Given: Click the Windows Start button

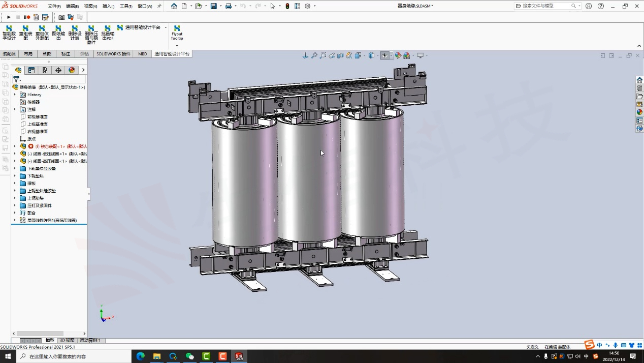Looking at the screenshot, I should coord(8,356).
